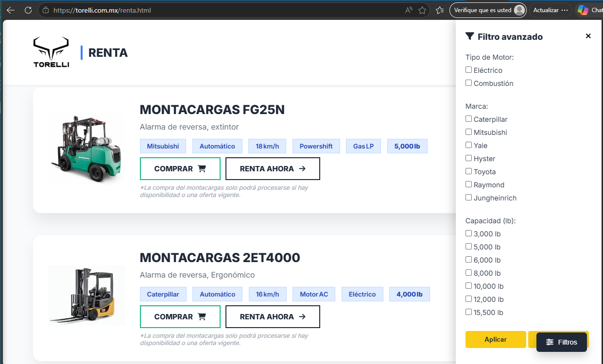
Task: Click the Caterpillar tag on the 2ET4000 card
Action: [163, 294]
